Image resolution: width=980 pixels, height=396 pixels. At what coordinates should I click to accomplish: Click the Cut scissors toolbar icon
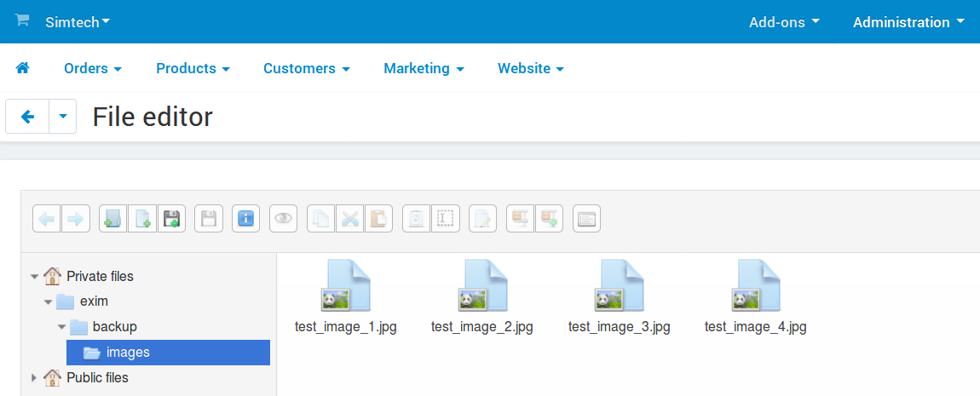(x=350, y=219)
